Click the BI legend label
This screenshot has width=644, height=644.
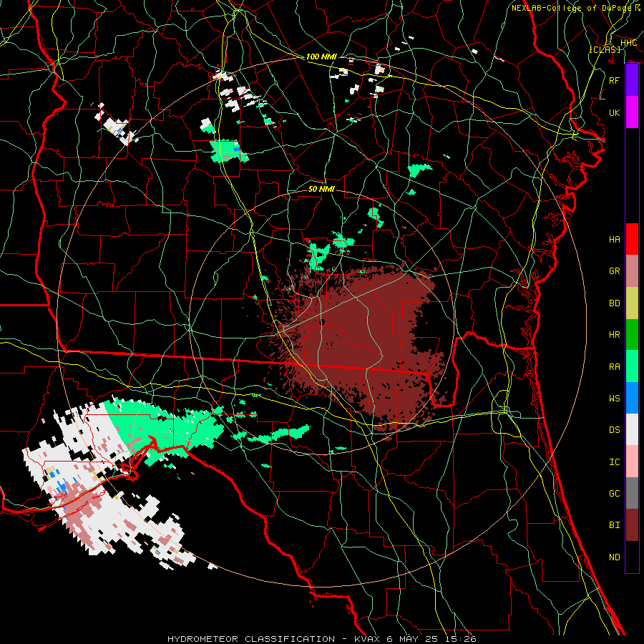pos(614,525)
